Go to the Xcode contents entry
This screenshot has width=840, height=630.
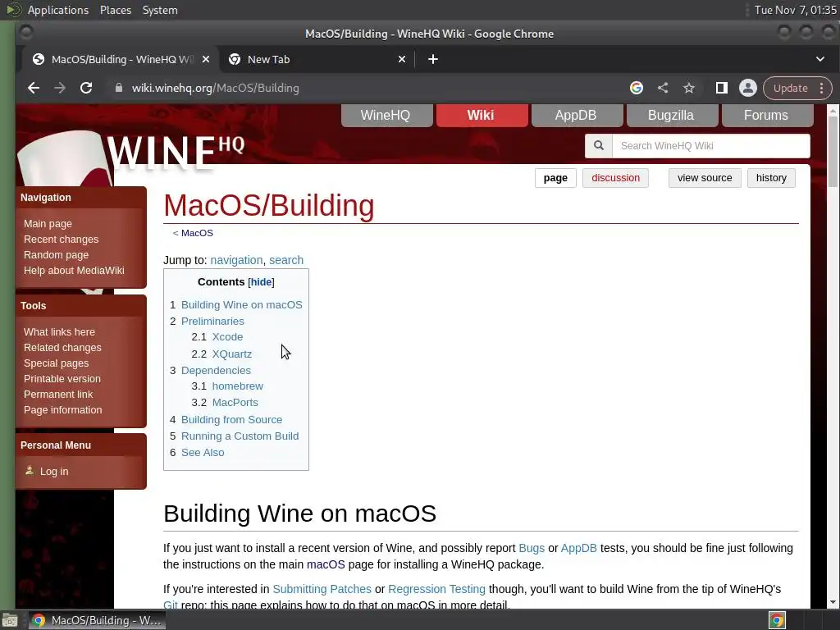tap(227, 337)
